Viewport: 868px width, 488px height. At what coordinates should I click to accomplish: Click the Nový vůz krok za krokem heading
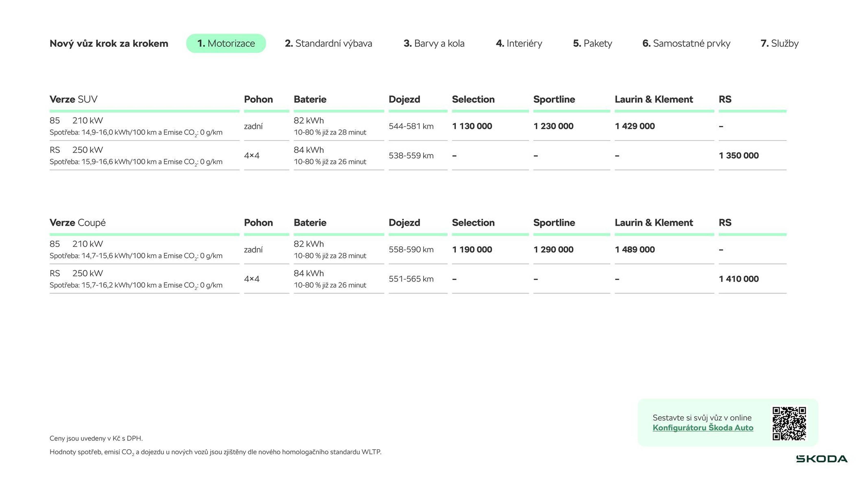[x=109, y=43]
